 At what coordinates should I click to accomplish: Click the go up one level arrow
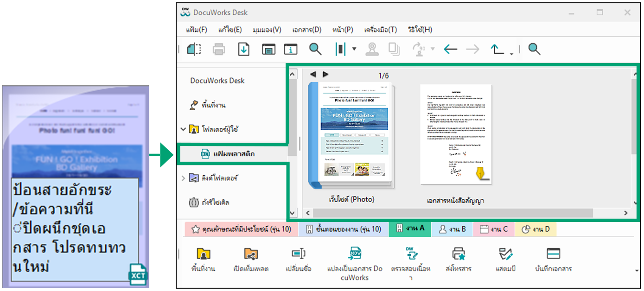click(x=497, y=49)
